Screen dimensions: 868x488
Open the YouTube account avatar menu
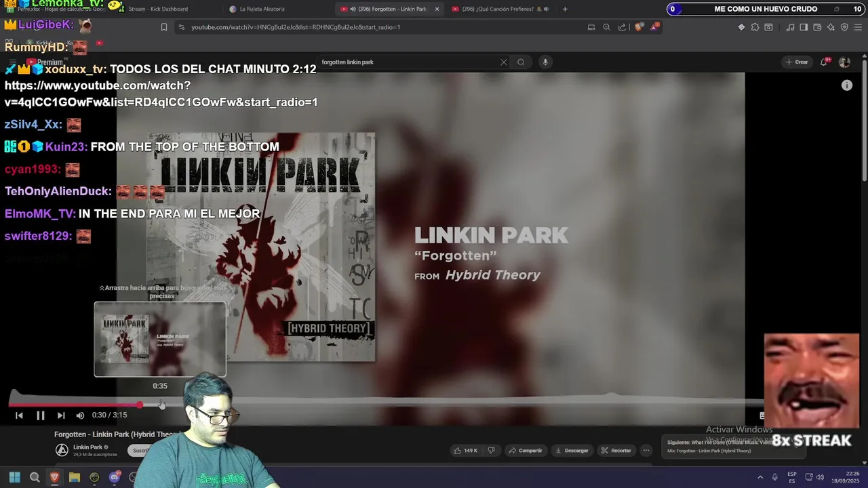844,62
